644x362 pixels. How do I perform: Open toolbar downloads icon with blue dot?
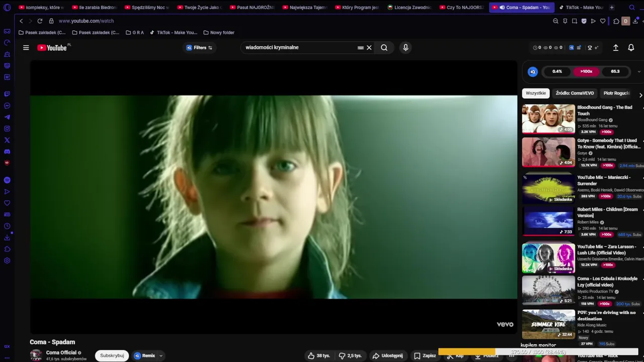635,21
